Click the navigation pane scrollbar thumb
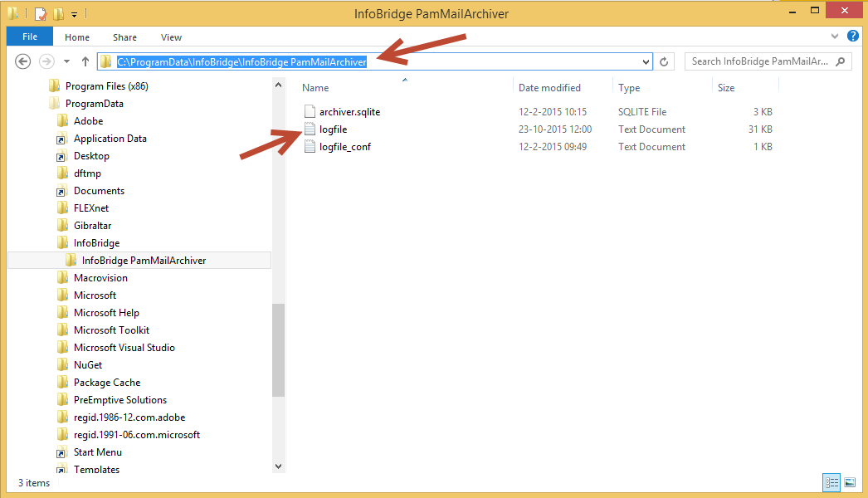The width and height of the screenshot is (868, 498). 279,350
